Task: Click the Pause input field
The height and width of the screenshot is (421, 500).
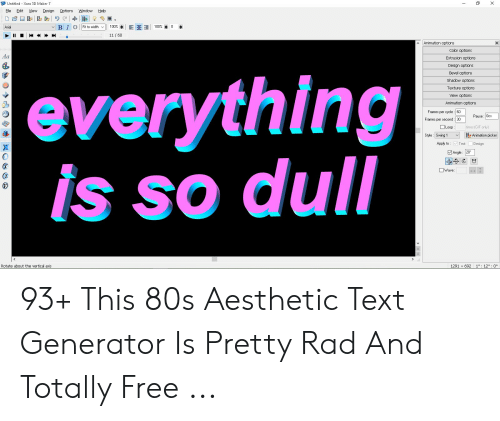Action: tap(492, 116)
